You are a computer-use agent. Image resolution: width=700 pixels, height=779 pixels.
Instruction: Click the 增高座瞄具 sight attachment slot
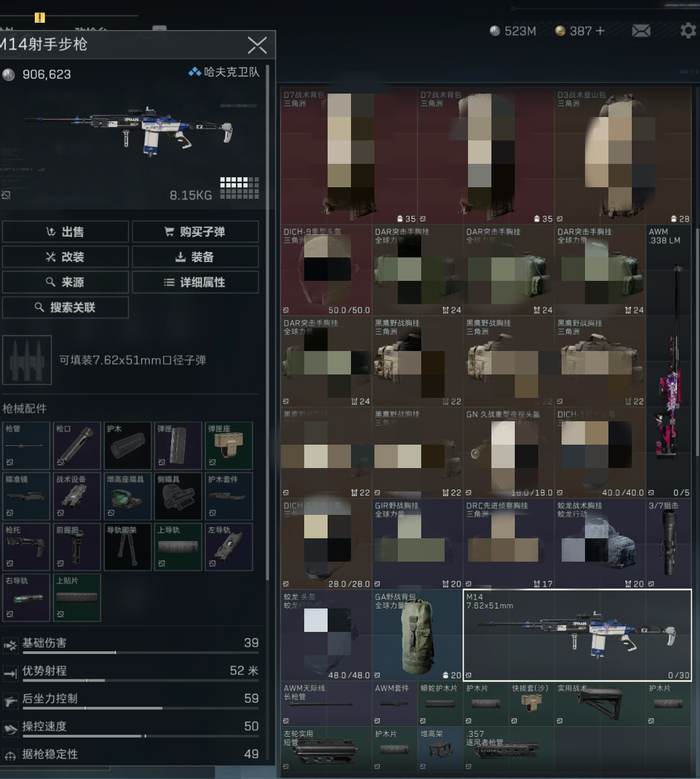pyautogui.click(x=127, y=496)
